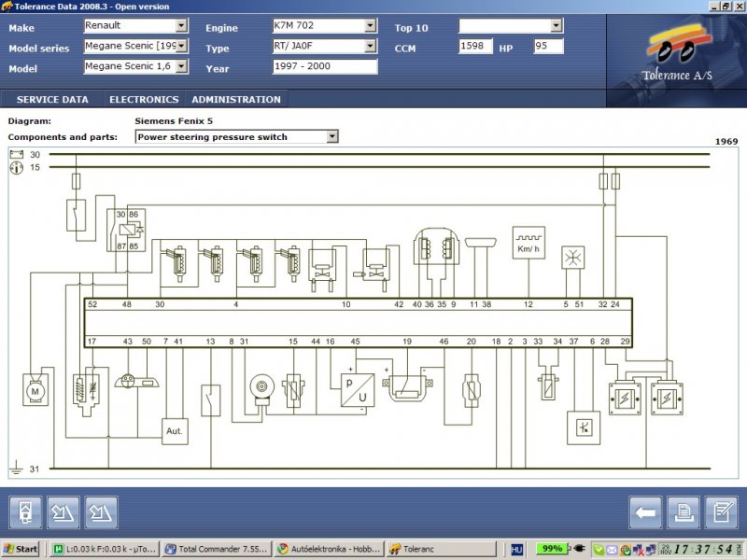Select the fuel pump motor M symbol
This screenshot has width=747, height=560.
pyautogui.click(x=35, y=390)
